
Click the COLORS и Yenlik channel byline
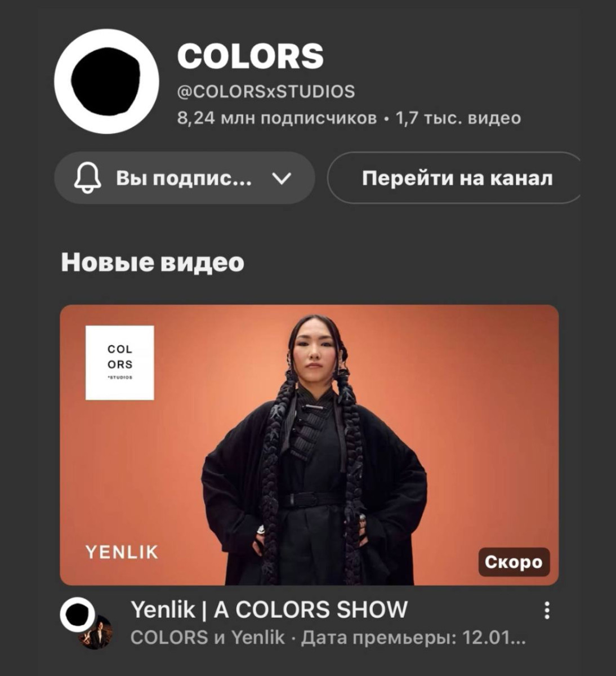click(208, 638)
